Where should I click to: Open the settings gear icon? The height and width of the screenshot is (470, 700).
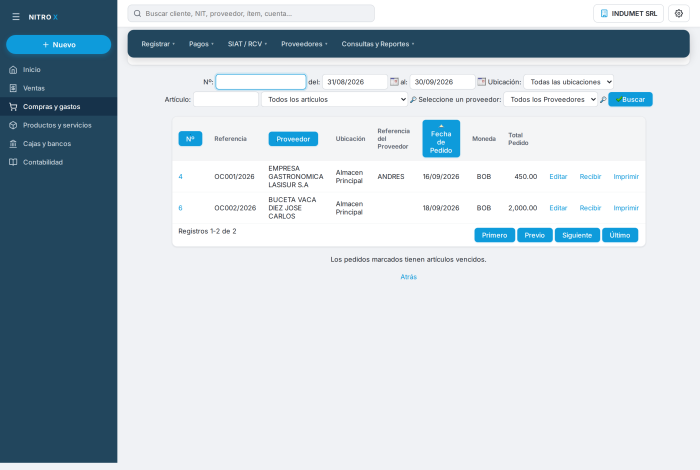[679, 13]
